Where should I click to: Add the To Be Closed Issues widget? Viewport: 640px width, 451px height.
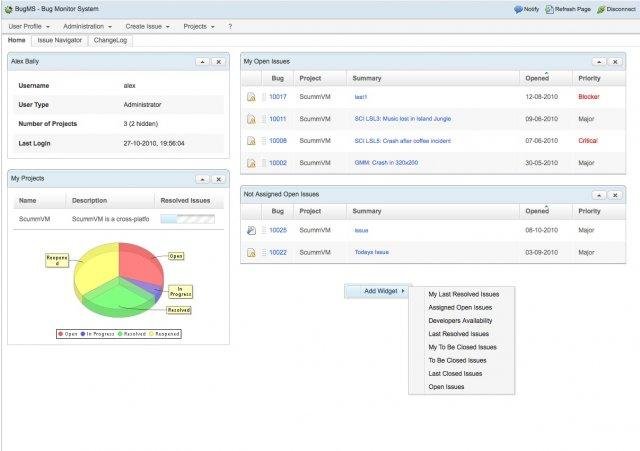point(457,360)
